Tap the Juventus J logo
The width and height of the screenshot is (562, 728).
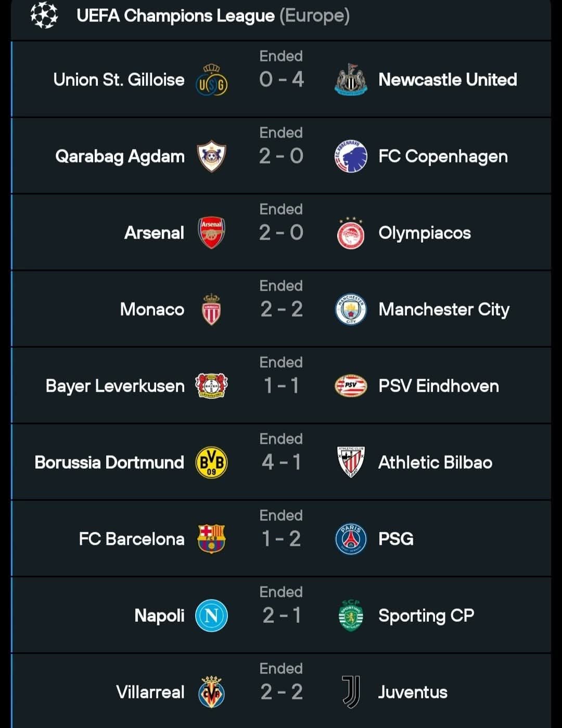click(x=351, y=692)
